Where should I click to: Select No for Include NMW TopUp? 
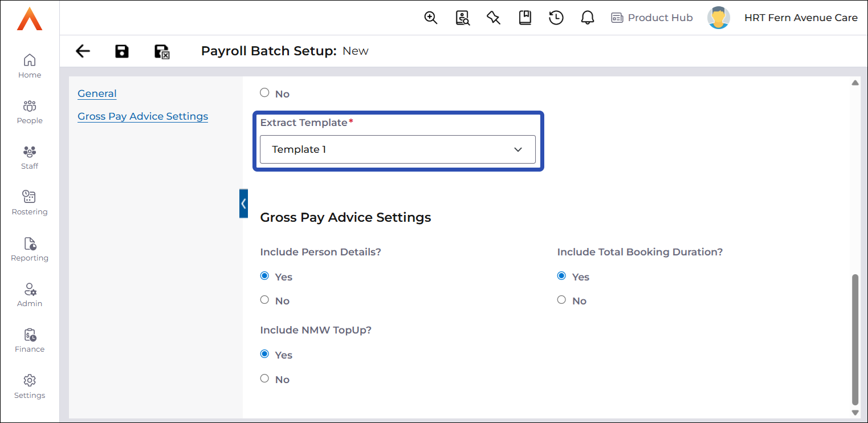point(264,379)
